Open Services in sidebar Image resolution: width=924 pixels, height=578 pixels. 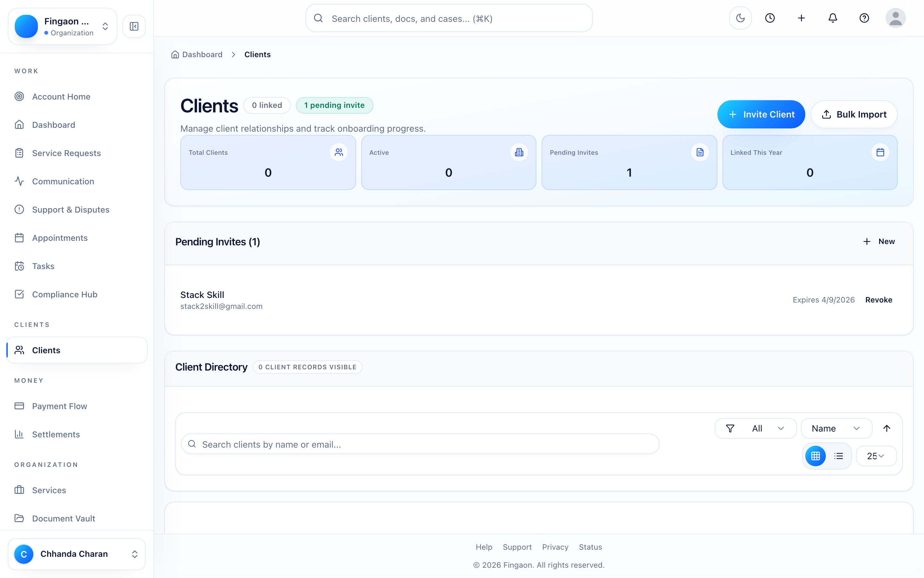(76, 490)
